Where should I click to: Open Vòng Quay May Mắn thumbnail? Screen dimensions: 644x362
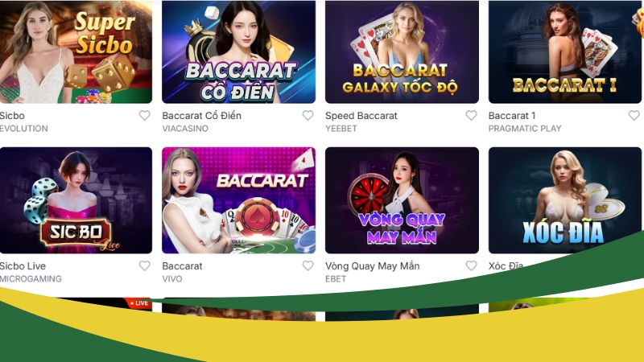click(x=402, y=200)
